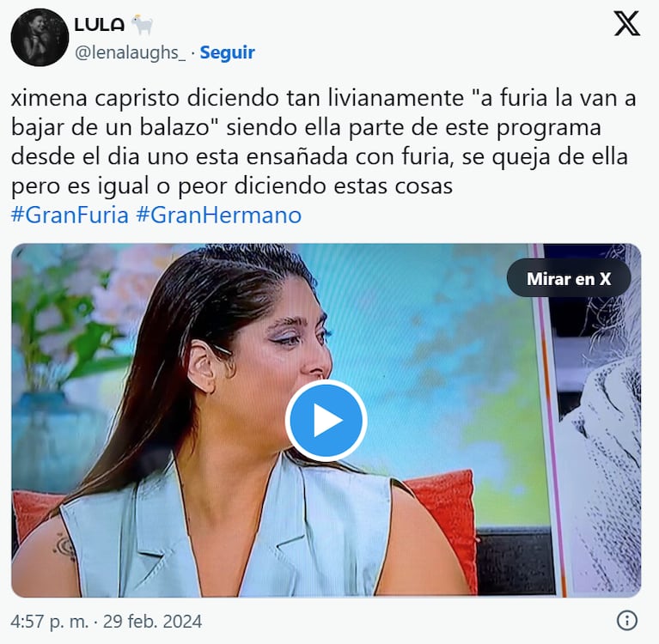Click the goat emoji beside LULA
The image size is (659, 644).
click(x=142, y=25)
